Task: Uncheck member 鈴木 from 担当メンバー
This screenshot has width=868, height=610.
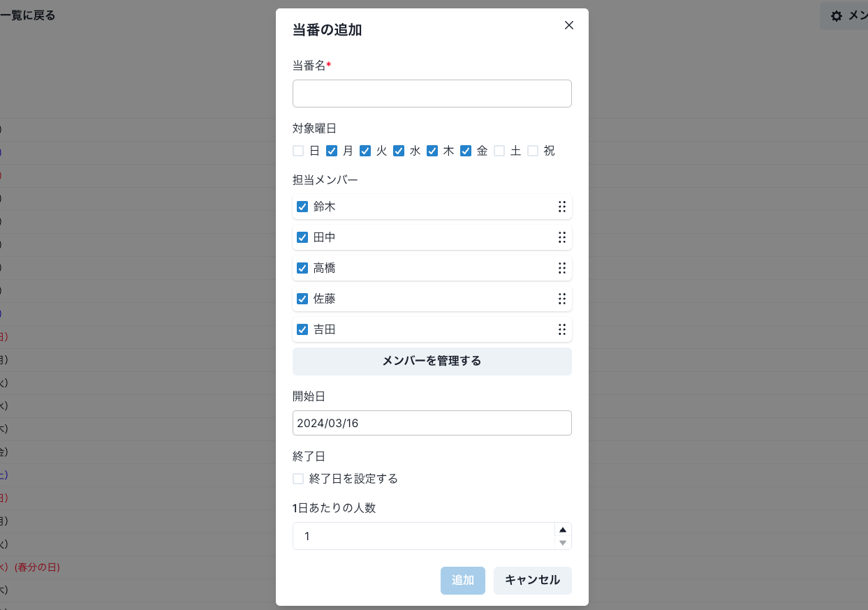Action: pyautogui.click(x=302, y=207)
